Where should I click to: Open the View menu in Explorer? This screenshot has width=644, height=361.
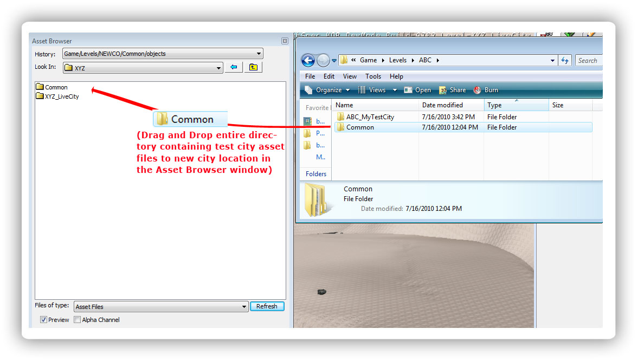pyautogui.click(x=350, y=76)
